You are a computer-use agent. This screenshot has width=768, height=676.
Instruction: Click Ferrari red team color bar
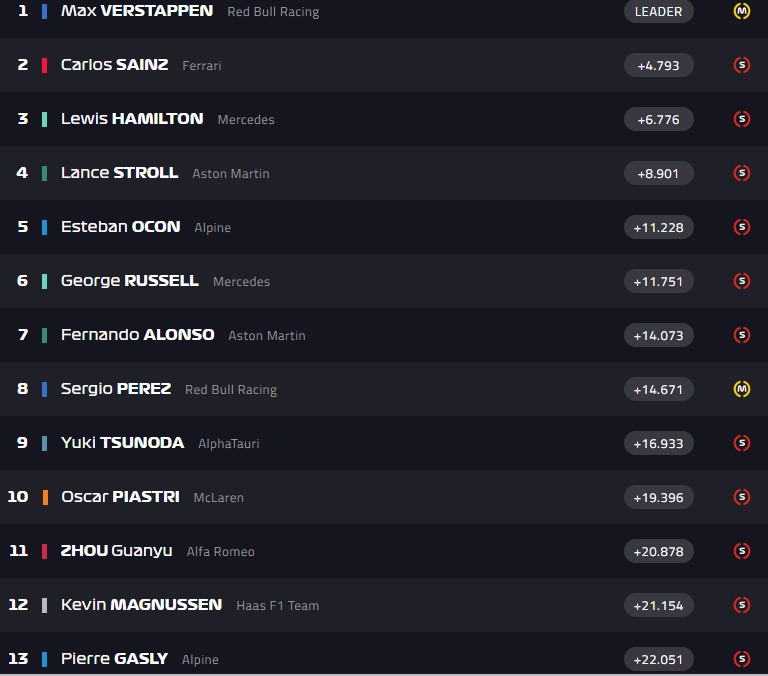(x=45, y=65)
